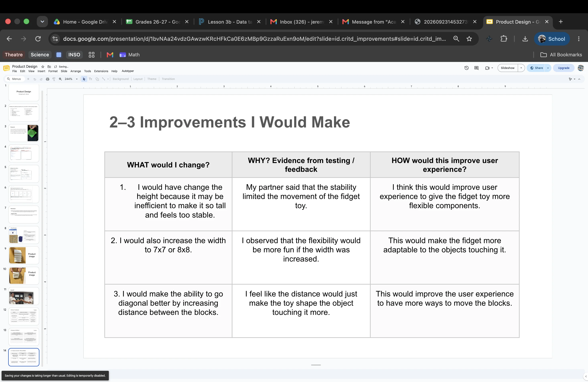Open the Slideshow options dropdown arrow
The width and height of the screenshot is (588, 382).
[x=521, y=68]
